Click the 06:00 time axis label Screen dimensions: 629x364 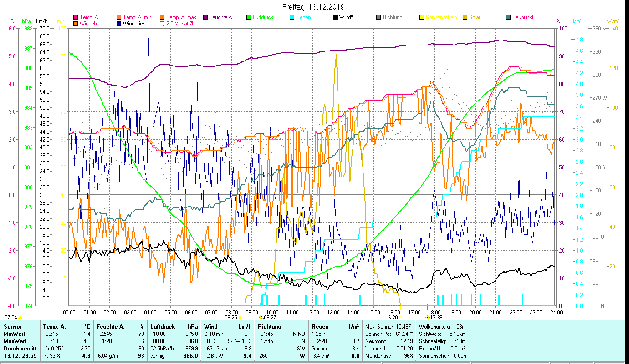coord(191,312)
